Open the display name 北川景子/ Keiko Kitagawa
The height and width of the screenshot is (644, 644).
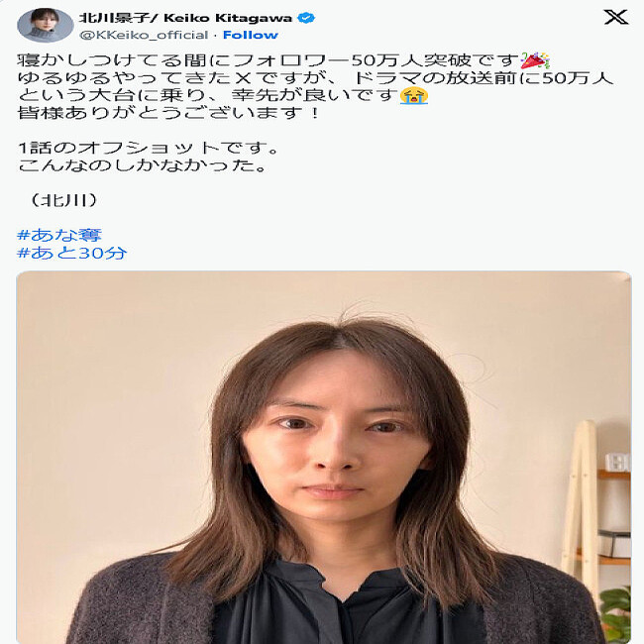click(185, 18)
